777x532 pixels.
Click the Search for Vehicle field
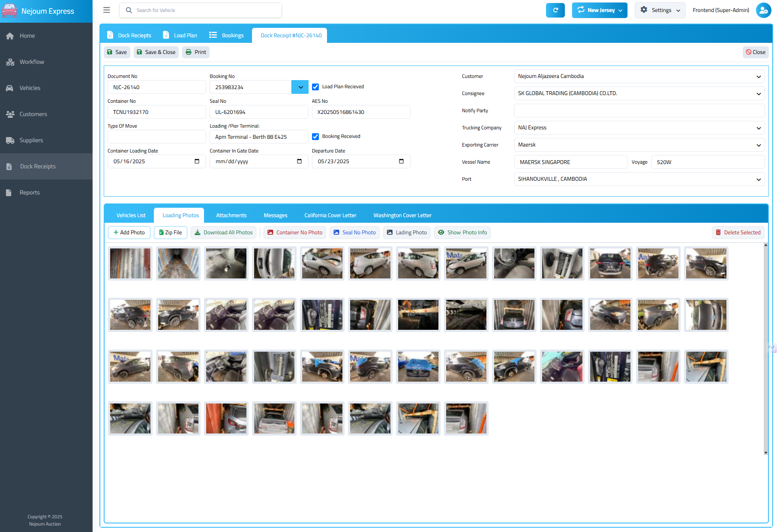point(201,10)
